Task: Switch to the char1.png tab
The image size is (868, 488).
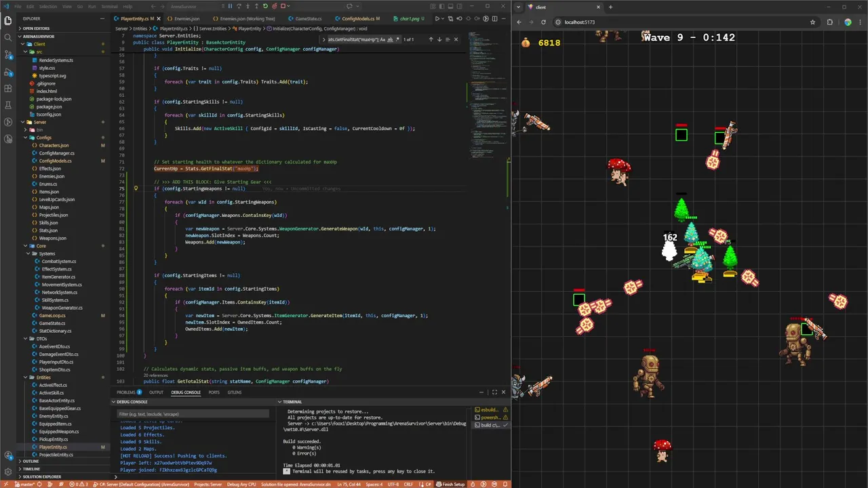Action: coord(412,18)
